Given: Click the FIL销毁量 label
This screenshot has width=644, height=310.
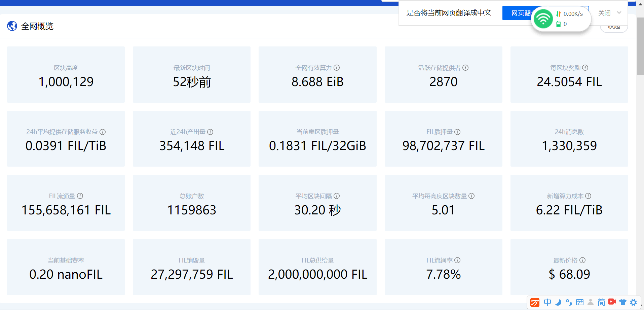Looking at the screenshot, I should 192,260.
